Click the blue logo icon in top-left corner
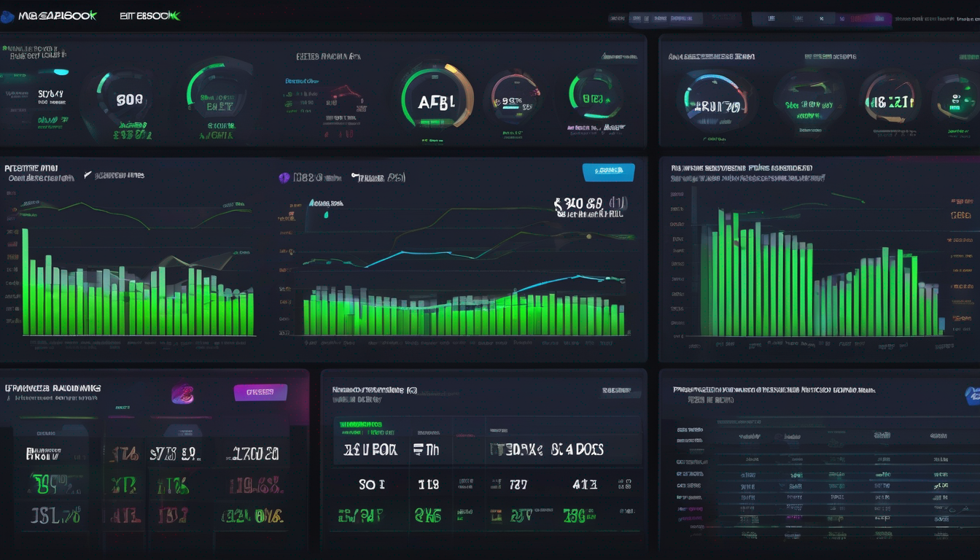 point(7,16)
